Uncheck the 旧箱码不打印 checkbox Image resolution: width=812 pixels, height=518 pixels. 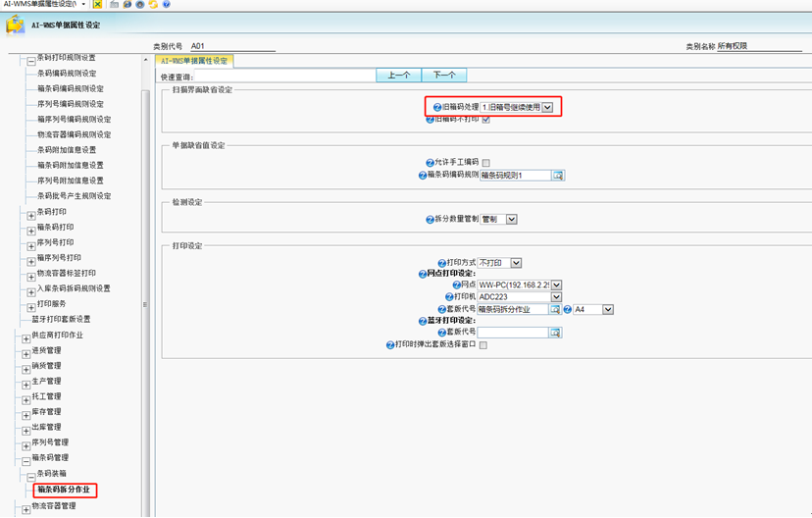[485, 120]
